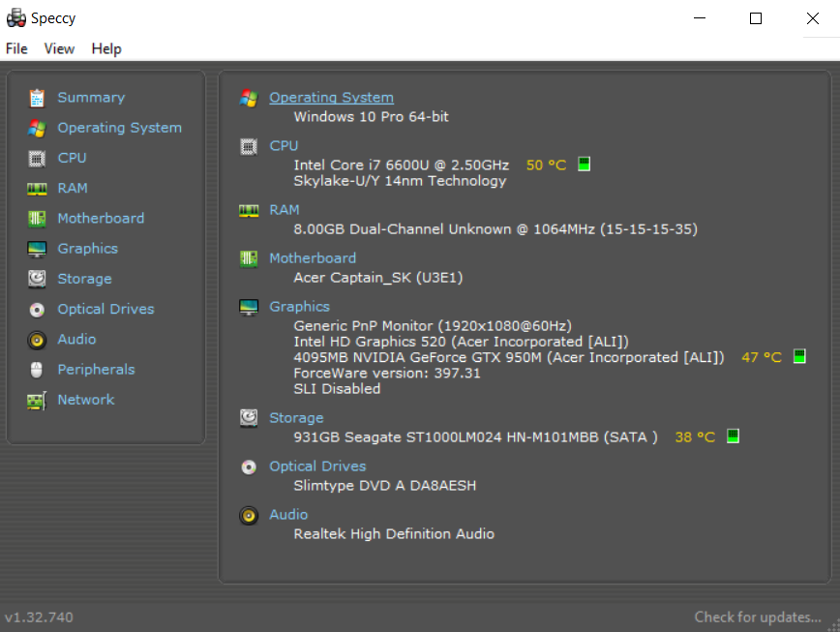Click the Audio speaker icon in sidebar
Image resolution: width=840 pixels, height=632 pixels.
(x=37, y=340)
